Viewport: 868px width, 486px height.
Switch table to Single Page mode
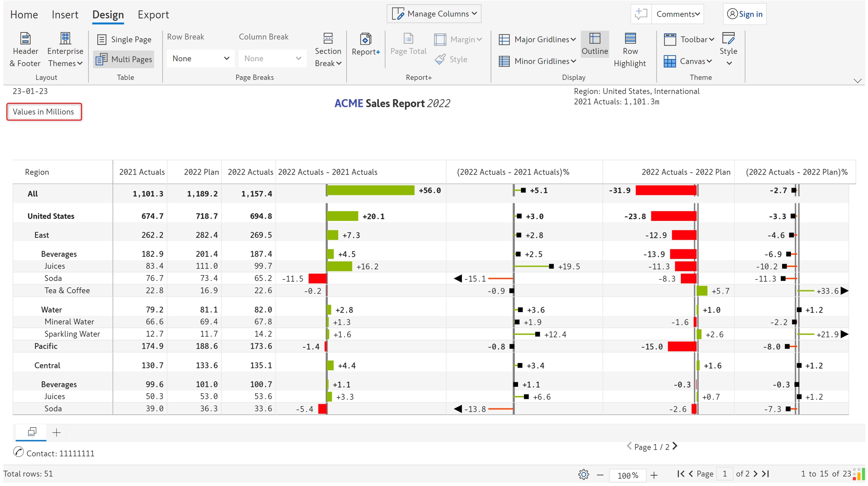[x=124, y=40]
